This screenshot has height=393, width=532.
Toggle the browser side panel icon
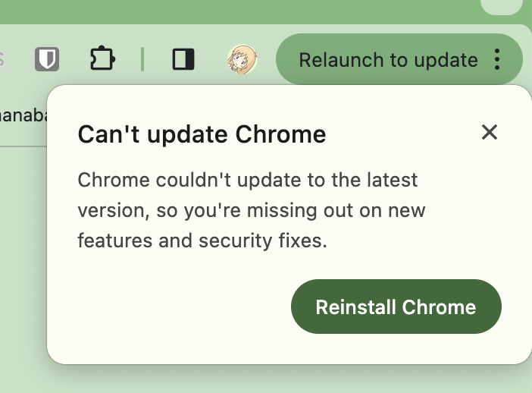[183, 59]
